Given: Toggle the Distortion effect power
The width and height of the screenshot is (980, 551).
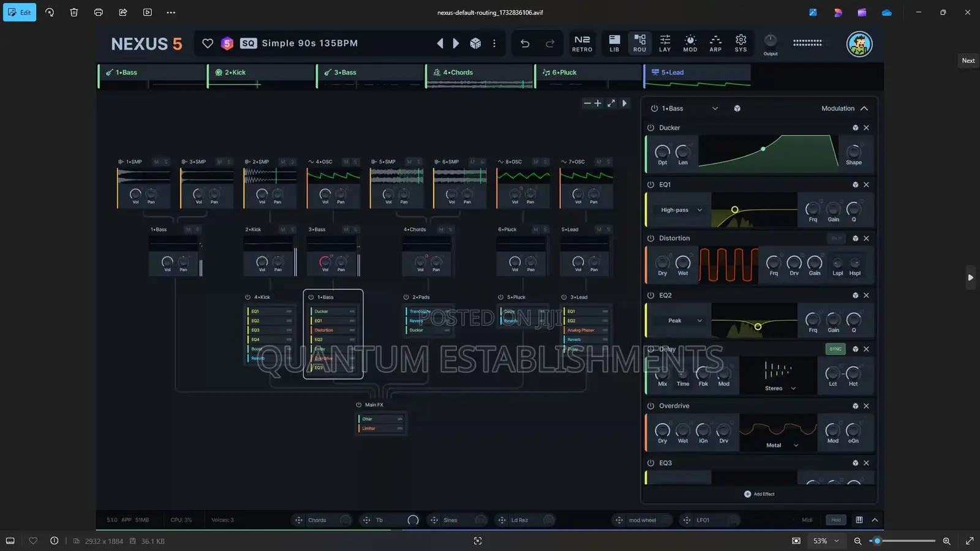Looking at the screenshot, I should point(650,238).
